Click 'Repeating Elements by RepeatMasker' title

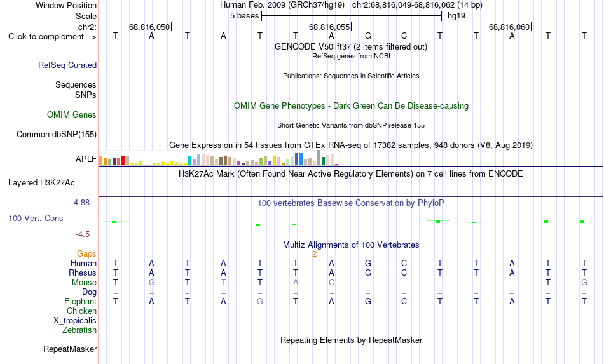click(x=351, y=340)
